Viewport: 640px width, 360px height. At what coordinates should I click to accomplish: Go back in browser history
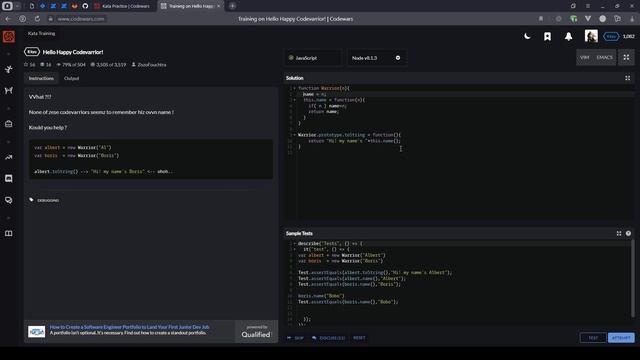point(8,19)
